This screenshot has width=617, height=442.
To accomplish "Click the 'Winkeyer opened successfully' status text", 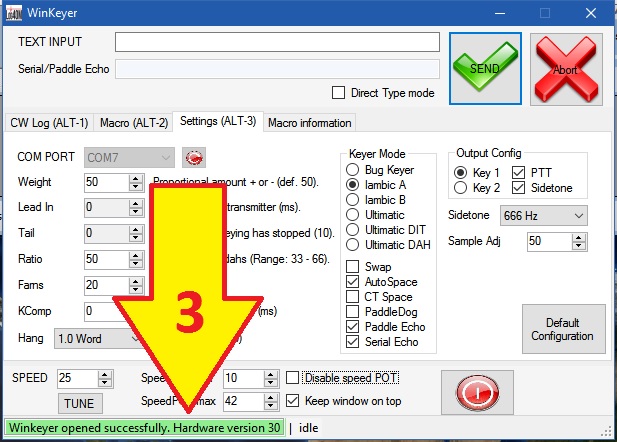I will [x=144, y=427].
